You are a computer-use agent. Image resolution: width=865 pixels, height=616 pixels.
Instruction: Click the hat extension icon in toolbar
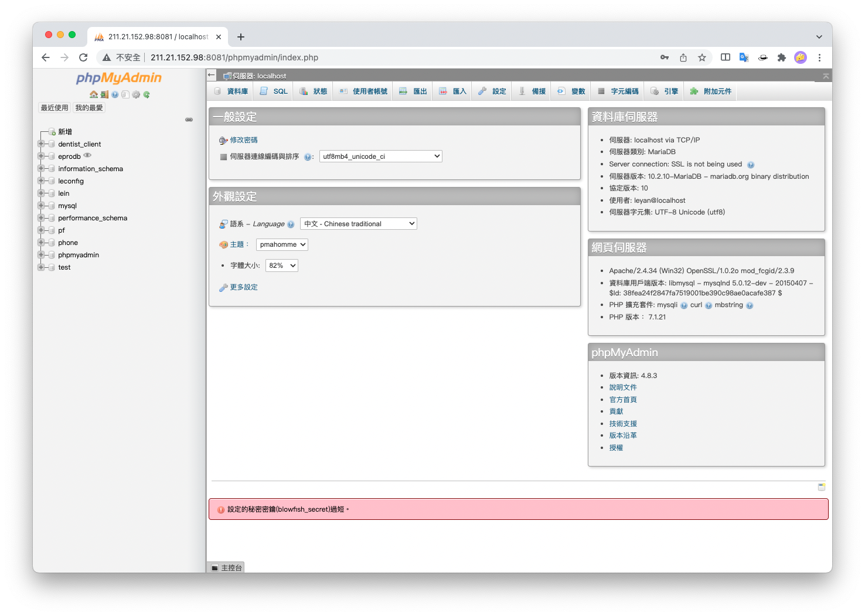coord(763,57)
